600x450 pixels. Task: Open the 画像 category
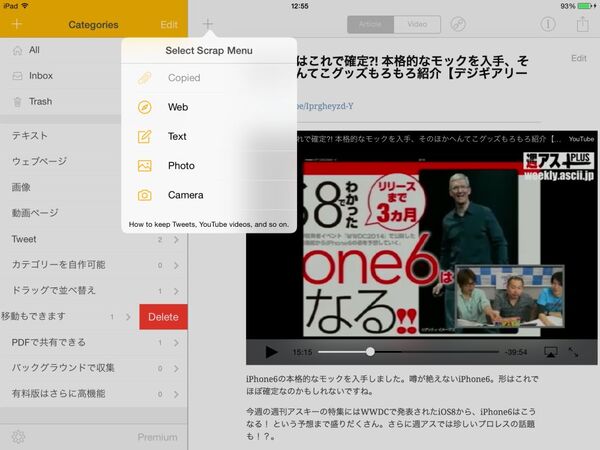pos(60,187)
